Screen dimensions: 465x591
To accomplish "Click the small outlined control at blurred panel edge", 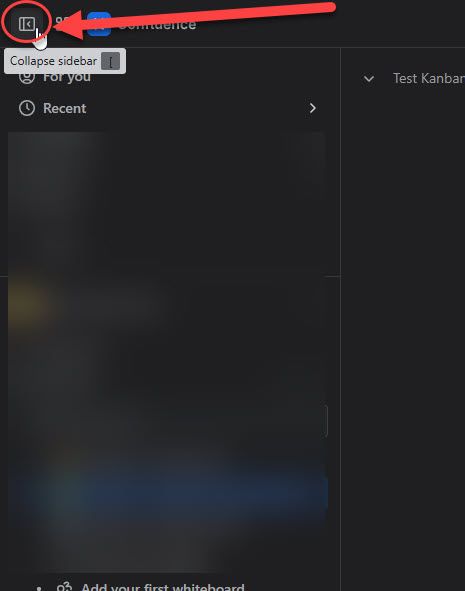I will (x=325, y=421).
